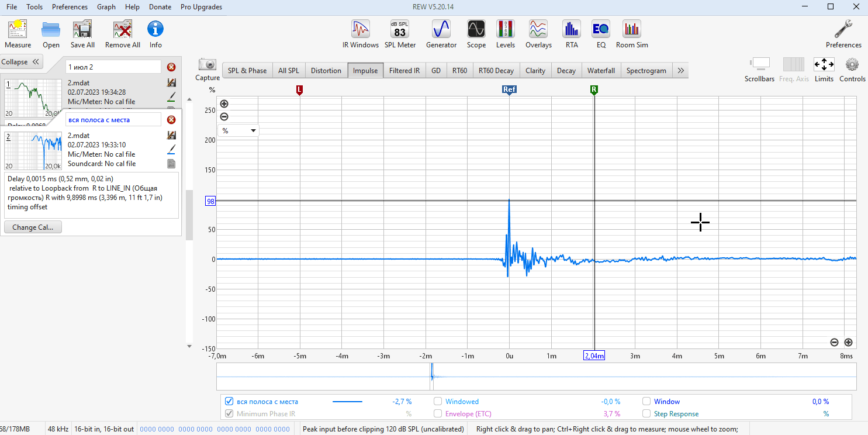Viewport: 868px width, 435px height.
Task: Open the Preferences menu
Action: (70, 7)
